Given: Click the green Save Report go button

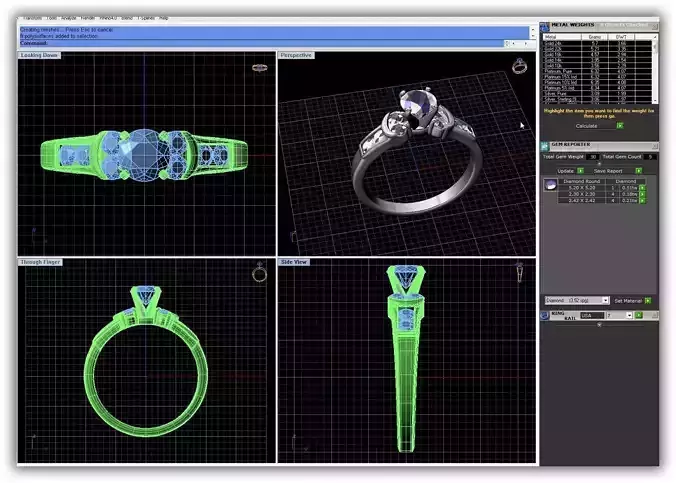Looking at the screenshot, I should [638, 171].
